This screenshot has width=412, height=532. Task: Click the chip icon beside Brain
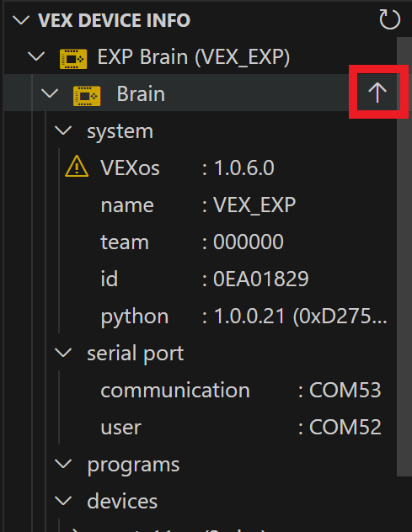point(87,96)
